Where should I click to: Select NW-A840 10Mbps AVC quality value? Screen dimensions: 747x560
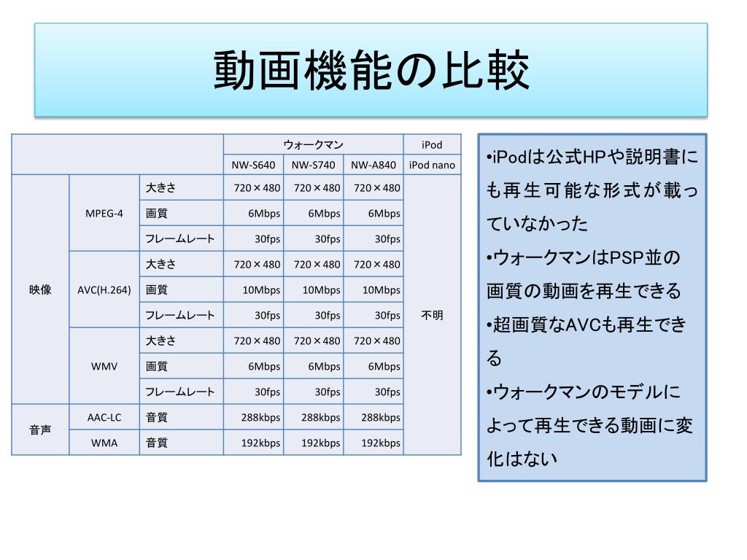coord(373,289)
